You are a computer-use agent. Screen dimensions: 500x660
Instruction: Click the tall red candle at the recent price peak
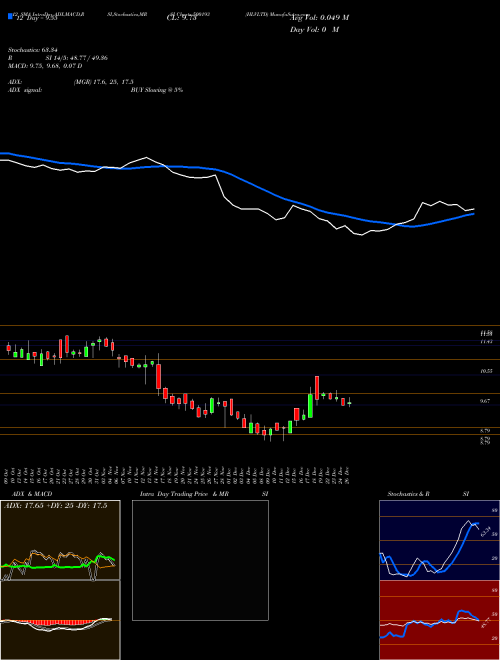[316, 388]
